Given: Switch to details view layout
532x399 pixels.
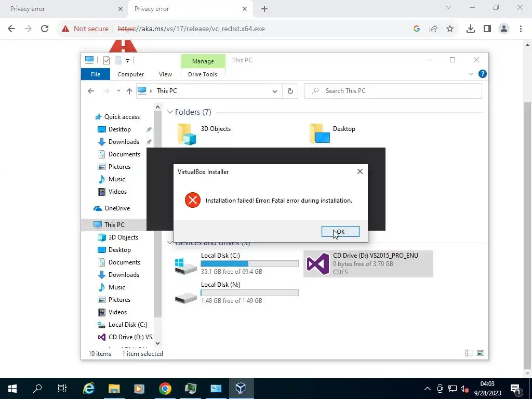Looking at the screenshot, I should 469,353.
